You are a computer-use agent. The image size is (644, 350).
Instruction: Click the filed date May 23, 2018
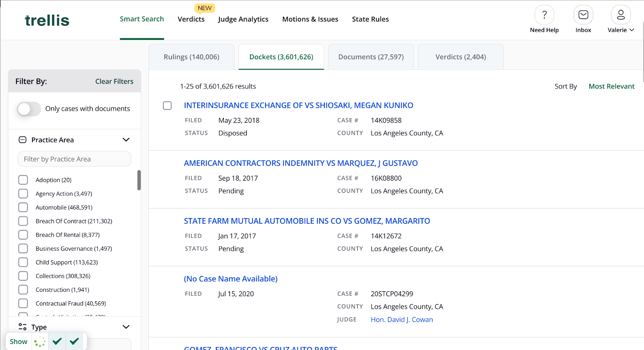239,120
